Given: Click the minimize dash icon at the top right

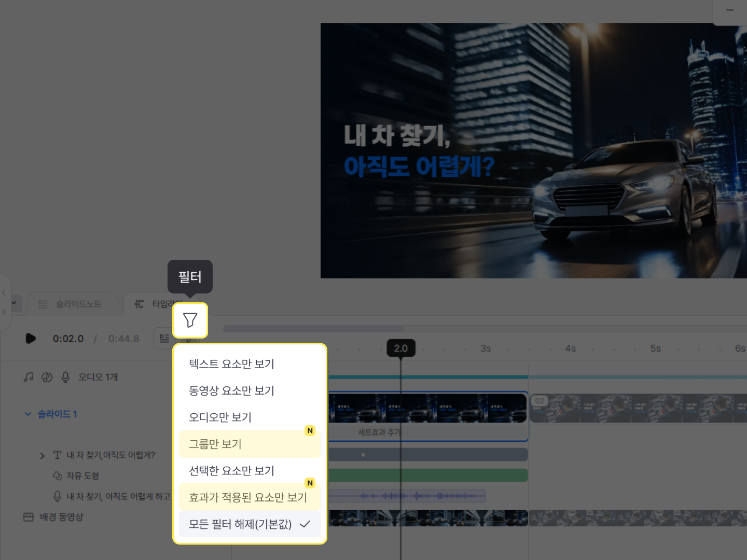Looking at the screenshot, I should tap(730, 10).
